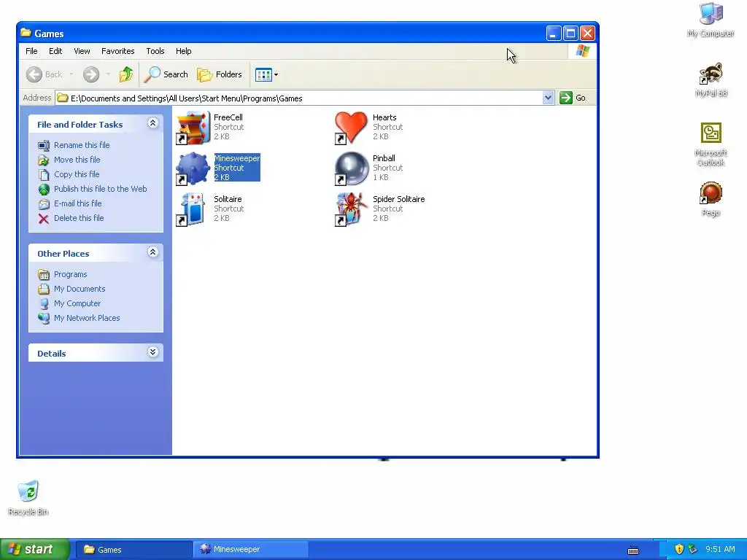This screenshot has width=747, height=560.
Task: Go to My Computer in Other Places
Action: [x=77, y=303]
